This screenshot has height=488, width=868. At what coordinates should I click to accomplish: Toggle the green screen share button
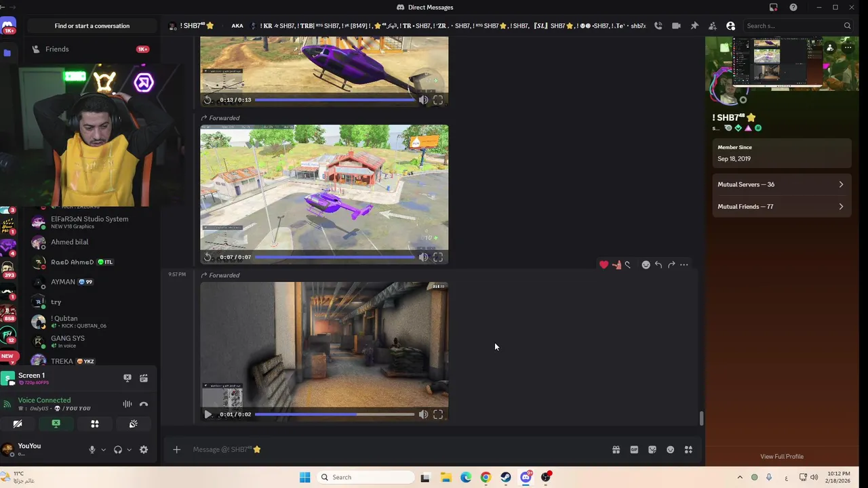(x=56, y=424)
